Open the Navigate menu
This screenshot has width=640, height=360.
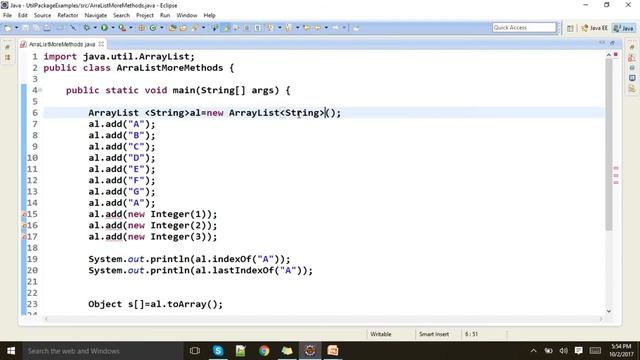click(96, 15)
